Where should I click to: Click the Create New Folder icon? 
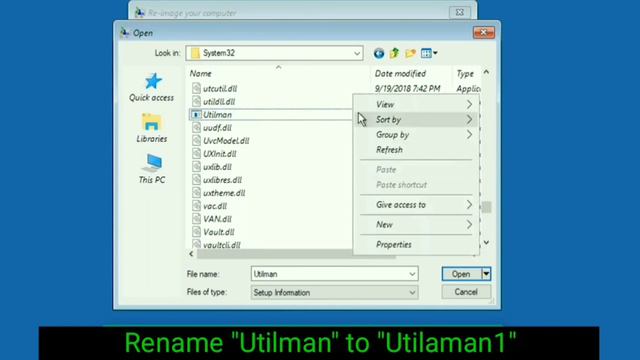(x=411, y=53)
